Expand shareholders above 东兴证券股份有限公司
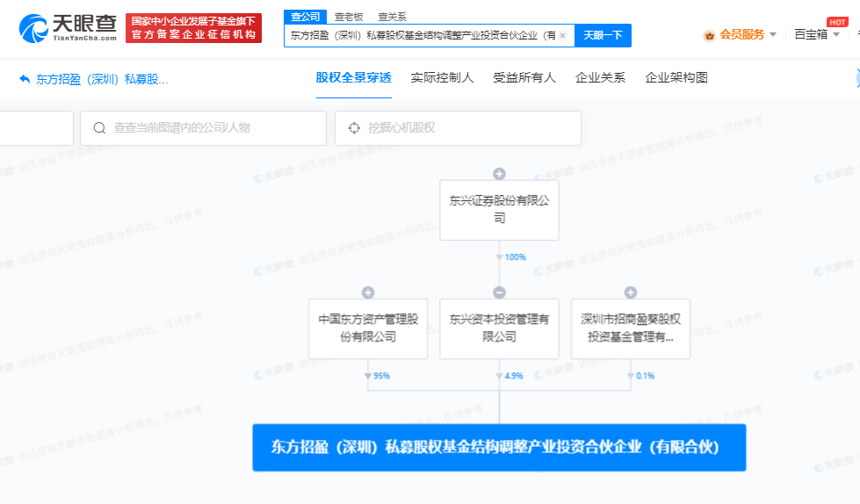This screenshot has width=860, height=504. [x=499, y=174]
